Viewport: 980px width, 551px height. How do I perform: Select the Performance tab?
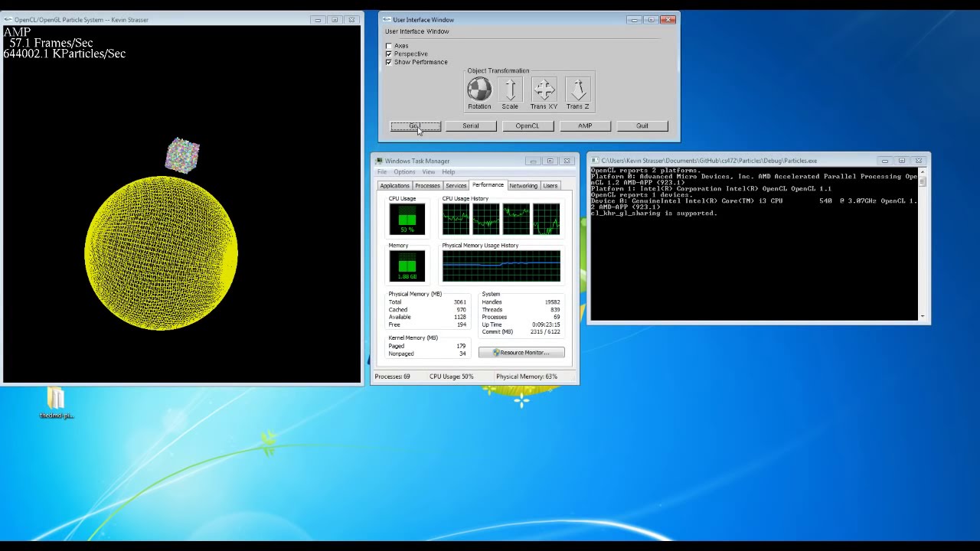(488, 185)
